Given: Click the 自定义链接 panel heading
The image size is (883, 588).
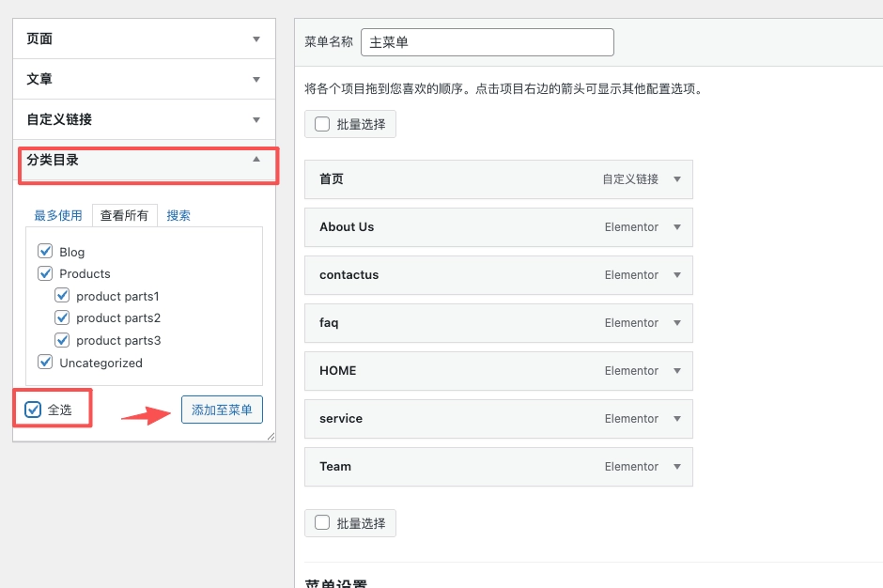Looking at the screenshot, I should [59, 119].
